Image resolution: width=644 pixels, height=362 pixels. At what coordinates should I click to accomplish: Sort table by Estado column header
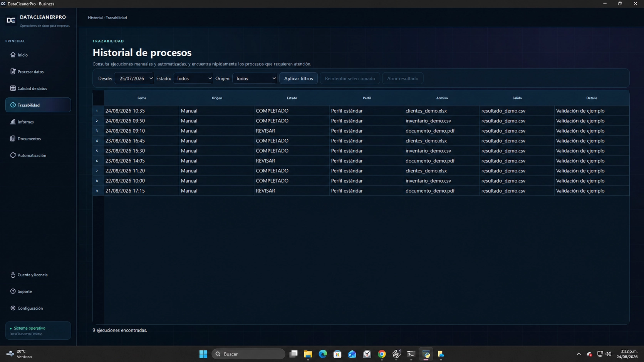[x=292, y=98]
